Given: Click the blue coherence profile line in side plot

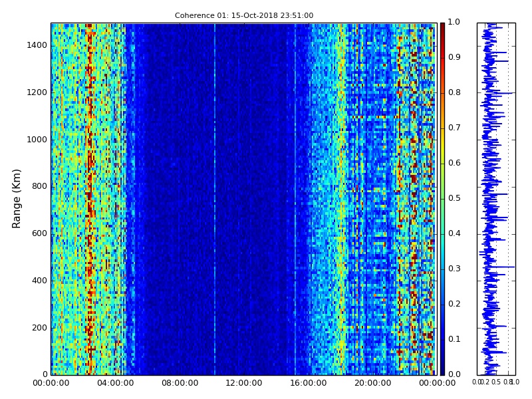Looking at the screenshot, I should [x=490, y=199].
